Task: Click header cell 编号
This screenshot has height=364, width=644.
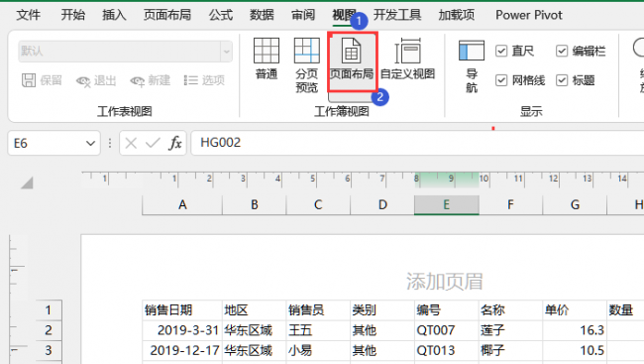Action: coord(447,310)
